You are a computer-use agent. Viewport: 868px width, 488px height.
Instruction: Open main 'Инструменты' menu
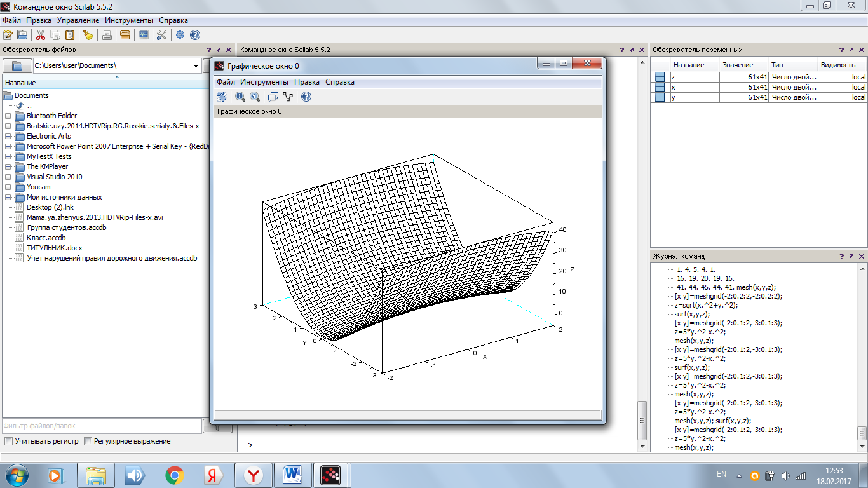tap(129, 20)
